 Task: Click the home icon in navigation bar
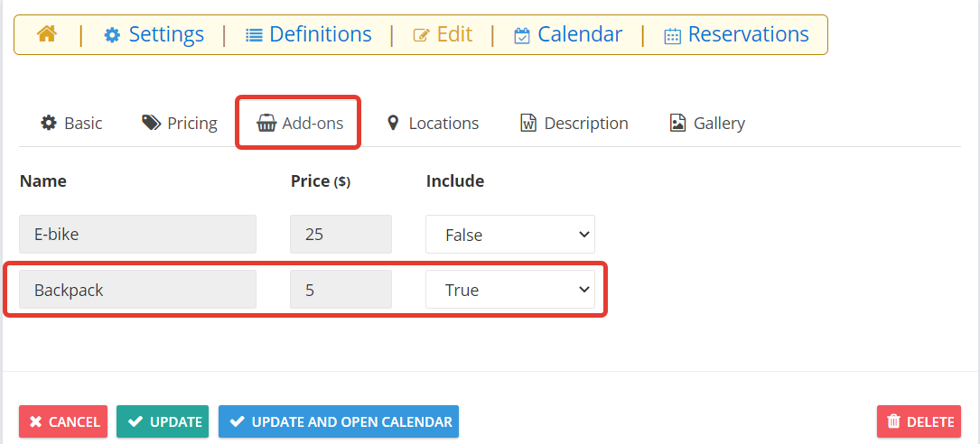[x=47, y=33]
